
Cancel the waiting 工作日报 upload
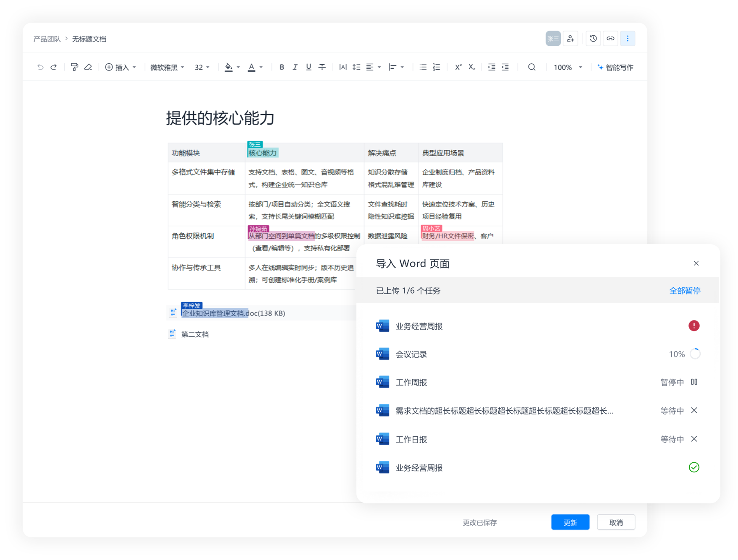[x=694, y=439]
